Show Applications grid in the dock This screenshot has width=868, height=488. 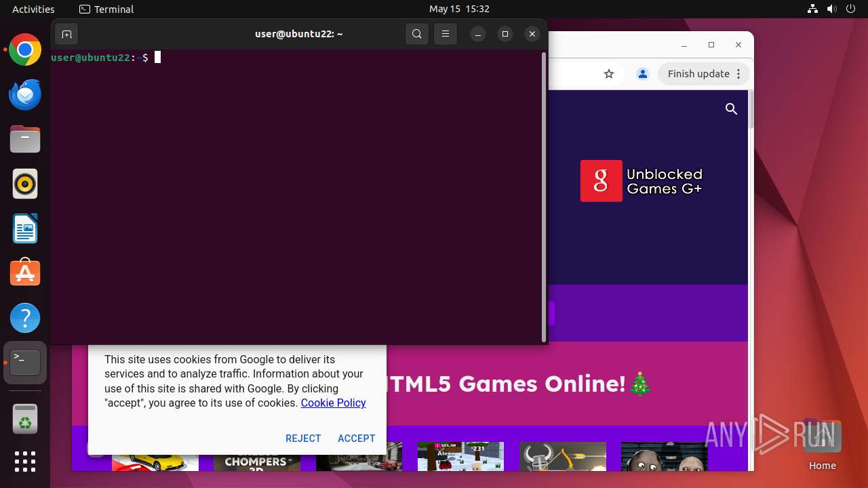25,462
